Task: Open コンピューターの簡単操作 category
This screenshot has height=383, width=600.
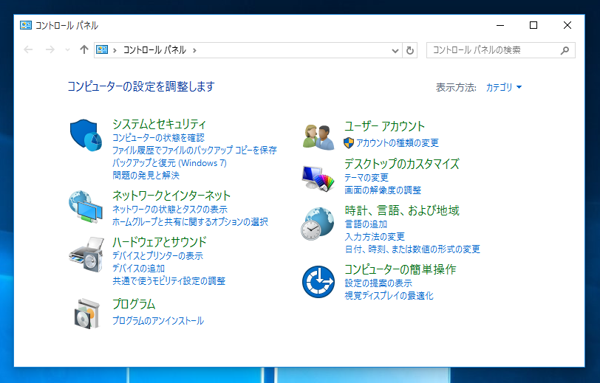Action: tap(400, 269)
